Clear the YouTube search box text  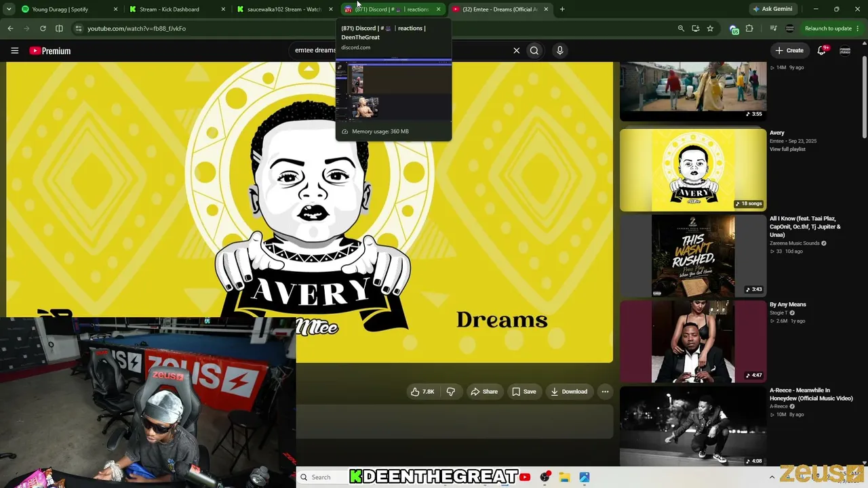tap(516, 50)
